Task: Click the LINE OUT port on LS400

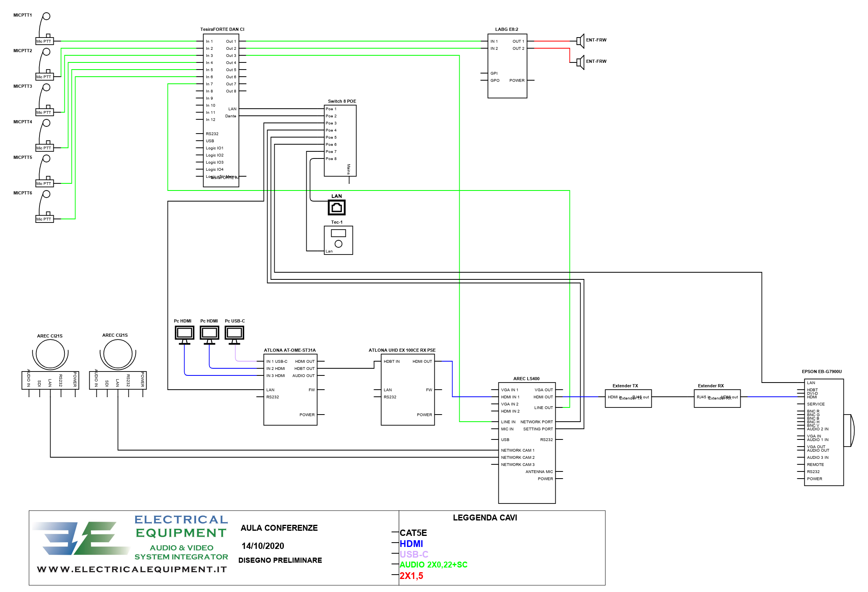Action: 543,408
